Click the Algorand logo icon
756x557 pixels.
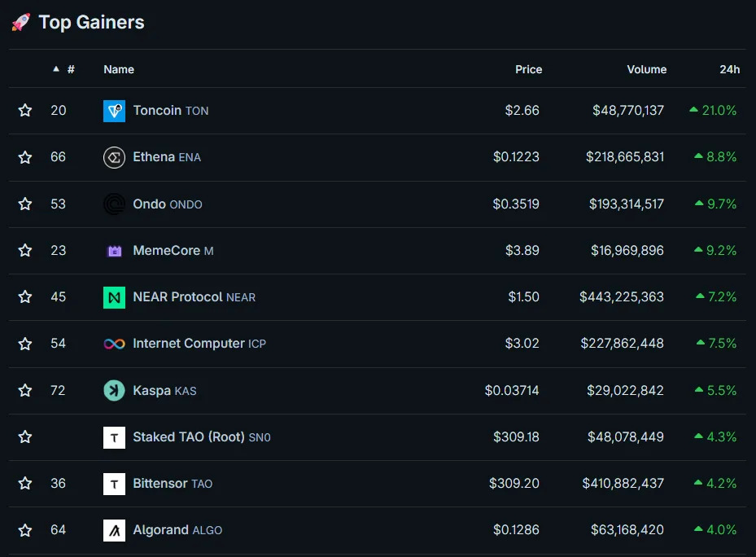point(114,530)
